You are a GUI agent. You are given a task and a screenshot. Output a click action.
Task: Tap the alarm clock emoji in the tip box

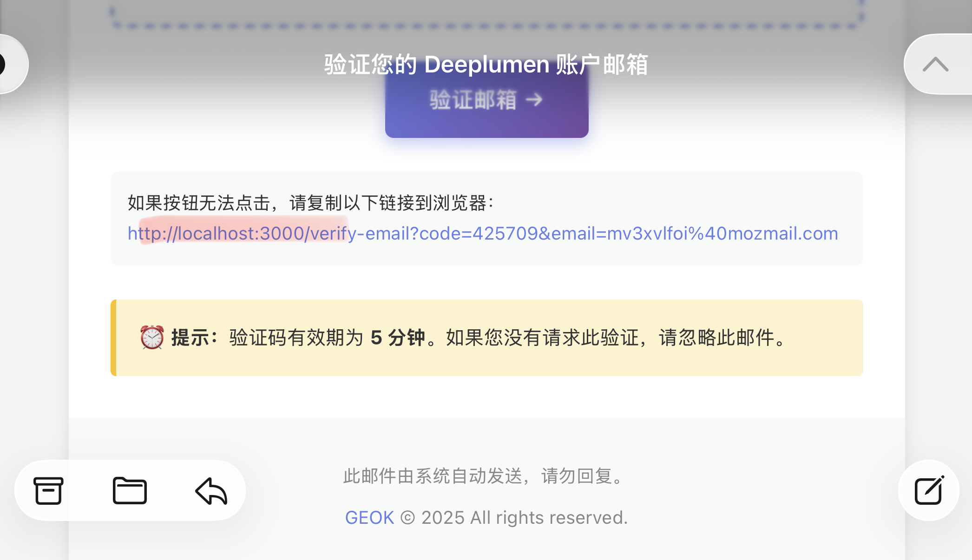[x=151, y=337]
